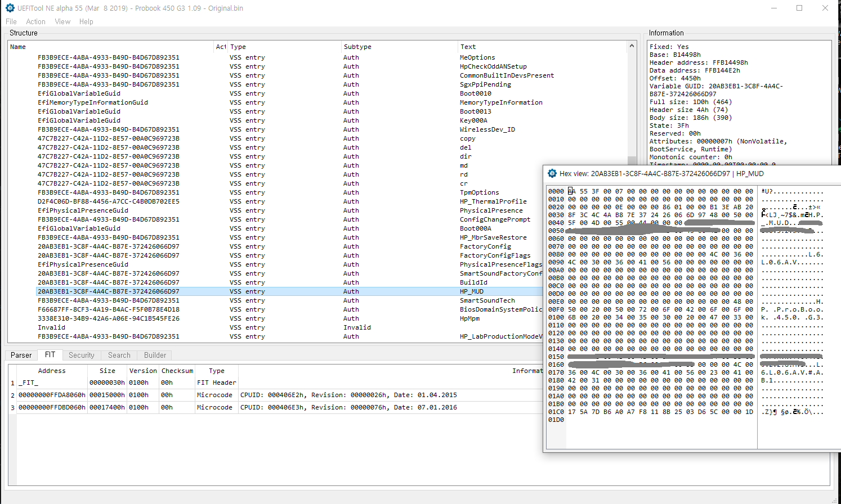Click the Version column header in FIT table

pos(143,371)
